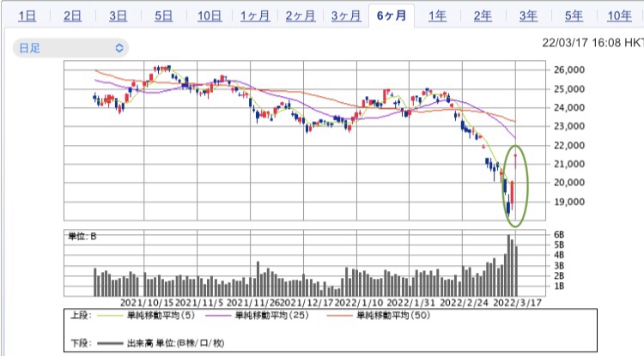Image resolution: width=644 pixels, height=356 pixels.
Task: Click the 4B volume axis label
Action: [559, 255]
